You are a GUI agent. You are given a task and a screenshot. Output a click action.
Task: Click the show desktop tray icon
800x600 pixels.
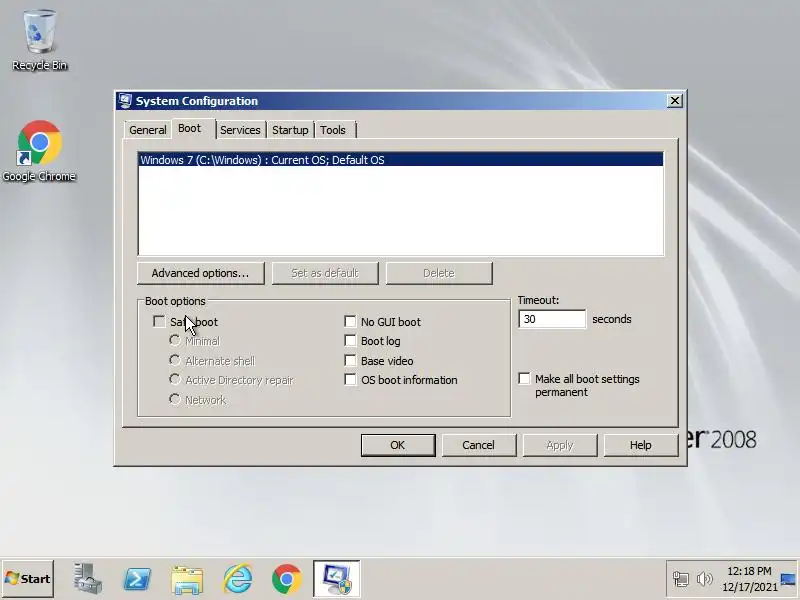tap(788, 579)
